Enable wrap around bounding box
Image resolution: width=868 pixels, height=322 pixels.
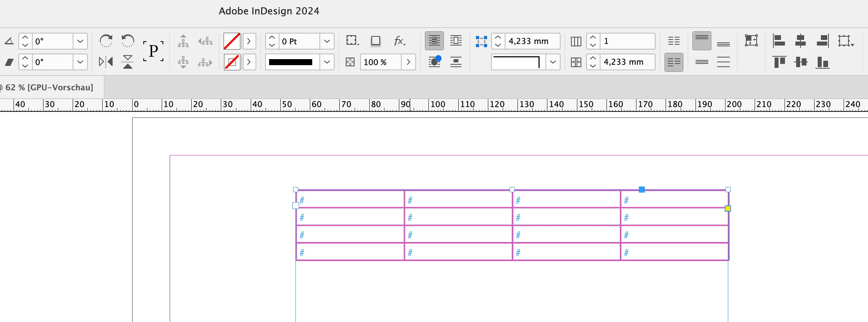[x=456, y=41]
